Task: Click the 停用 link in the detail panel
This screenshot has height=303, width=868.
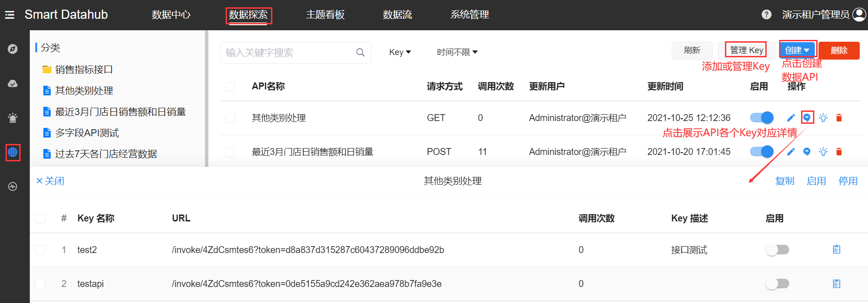Action: pyautogui.click(x=848, y=181)
